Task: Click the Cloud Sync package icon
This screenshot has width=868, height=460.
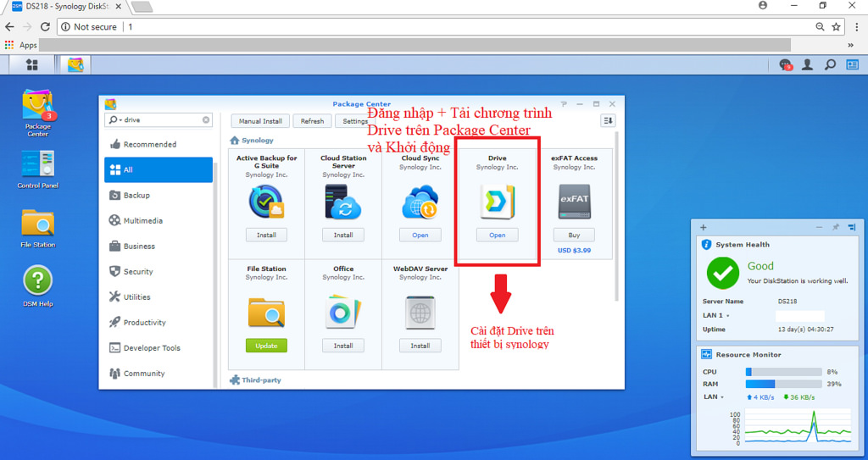Action: click(x=420, y=202)
